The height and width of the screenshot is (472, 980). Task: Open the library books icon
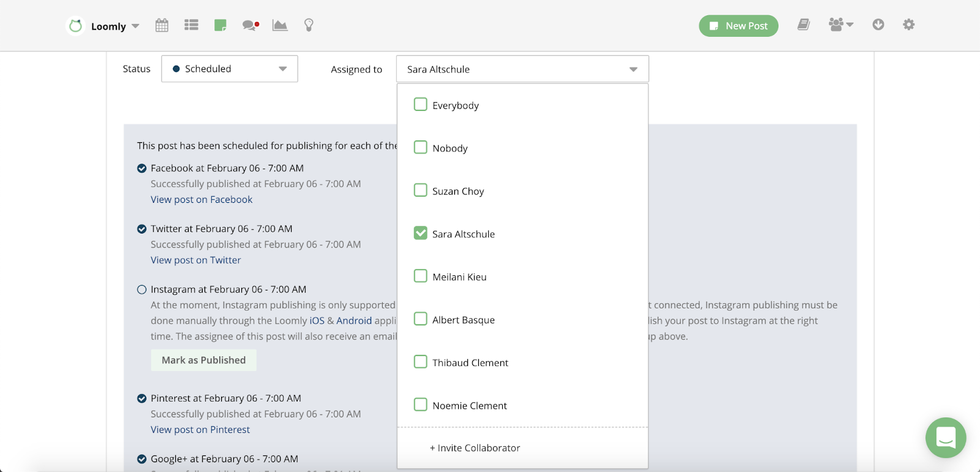(804, 25)
